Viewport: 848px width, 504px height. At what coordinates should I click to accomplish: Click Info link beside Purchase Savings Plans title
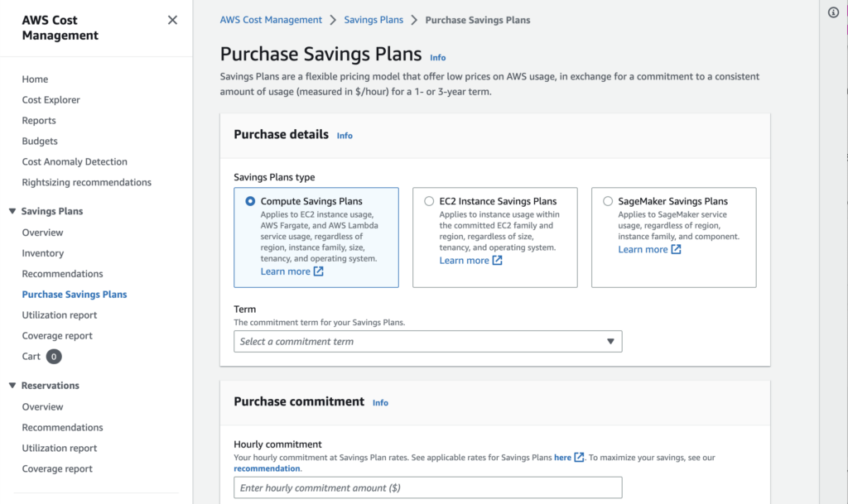pos(437,57)
